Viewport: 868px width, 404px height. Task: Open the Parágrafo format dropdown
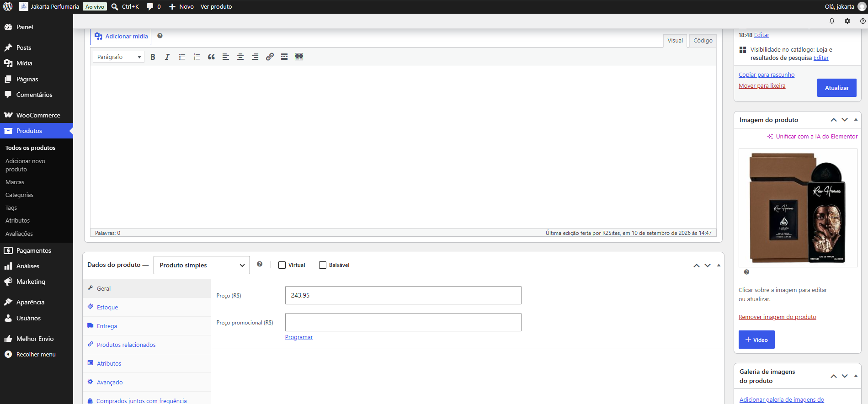[x=118, y=57]
